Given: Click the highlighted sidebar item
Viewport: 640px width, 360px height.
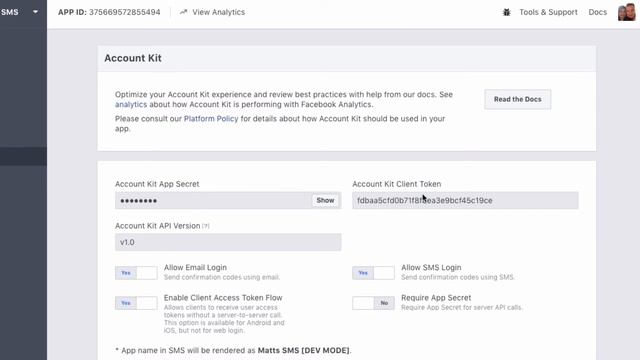Looking at the screenshot, I should (23, 156).
